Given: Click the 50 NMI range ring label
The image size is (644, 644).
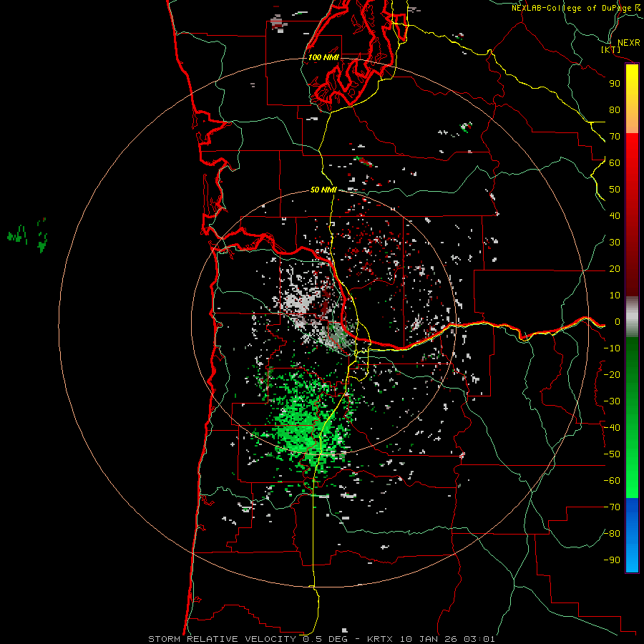Looking at the screenshot, I should point(323,190).
